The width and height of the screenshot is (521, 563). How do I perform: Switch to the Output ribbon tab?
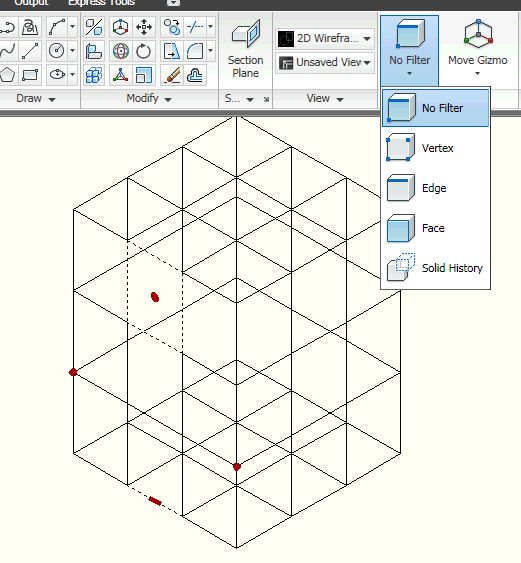coord(31,3)
